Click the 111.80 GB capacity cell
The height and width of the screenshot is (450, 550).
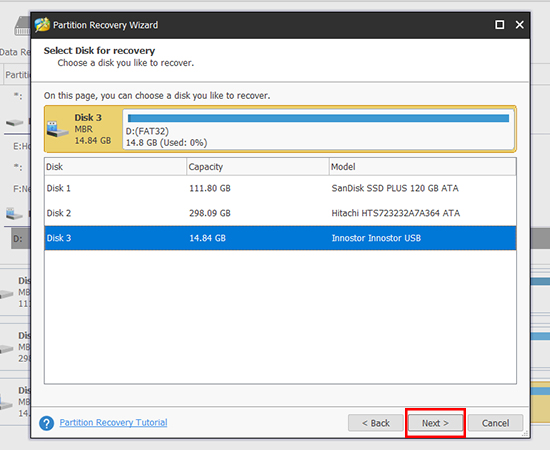(x=210, y=188)
